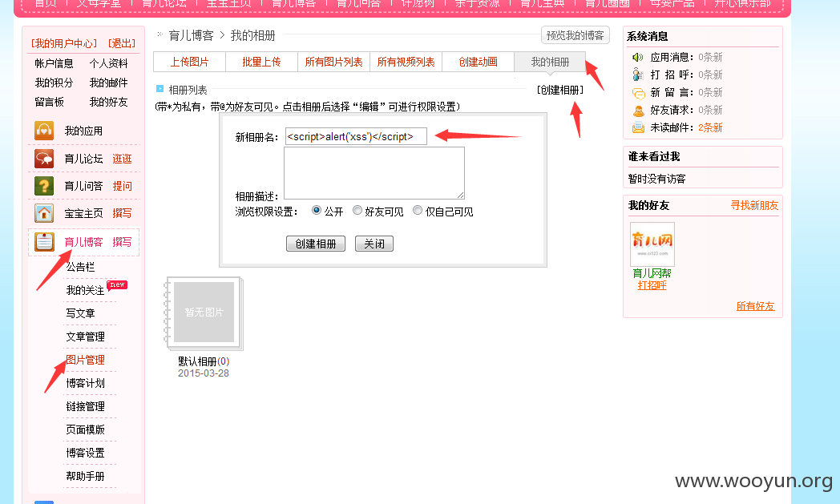Image resolution: width=840 pixels, height=504 pixels.
Task: Open 文章管理 in blog submenu
Action: (85, 337)
